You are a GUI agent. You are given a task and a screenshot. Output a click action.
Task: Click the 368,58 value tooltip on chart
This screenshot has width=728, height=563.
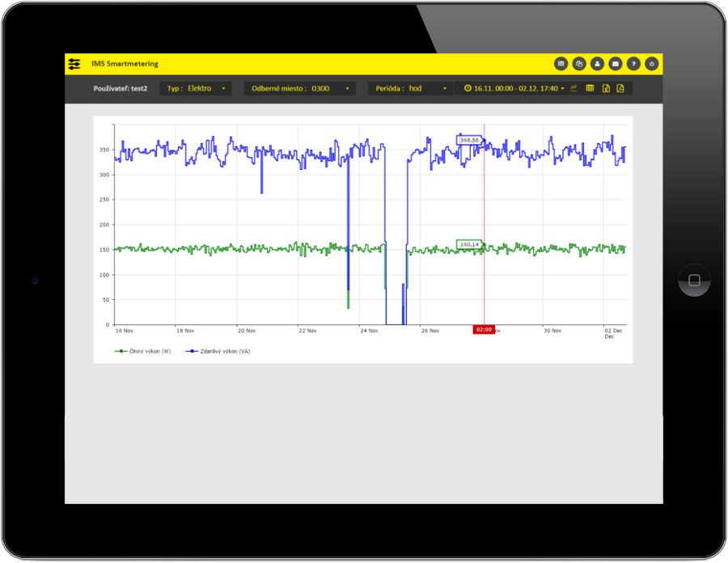pos(469,140)
